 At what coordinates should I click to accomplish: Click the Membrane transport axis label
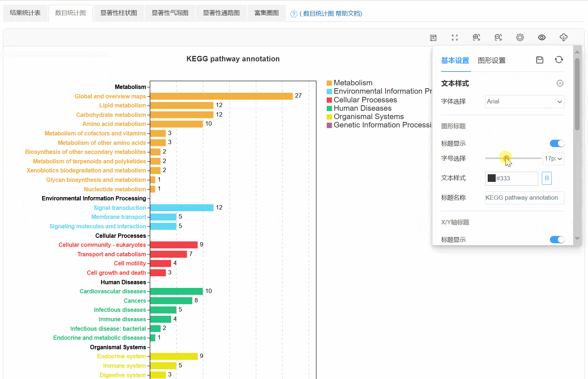point(118,217)
